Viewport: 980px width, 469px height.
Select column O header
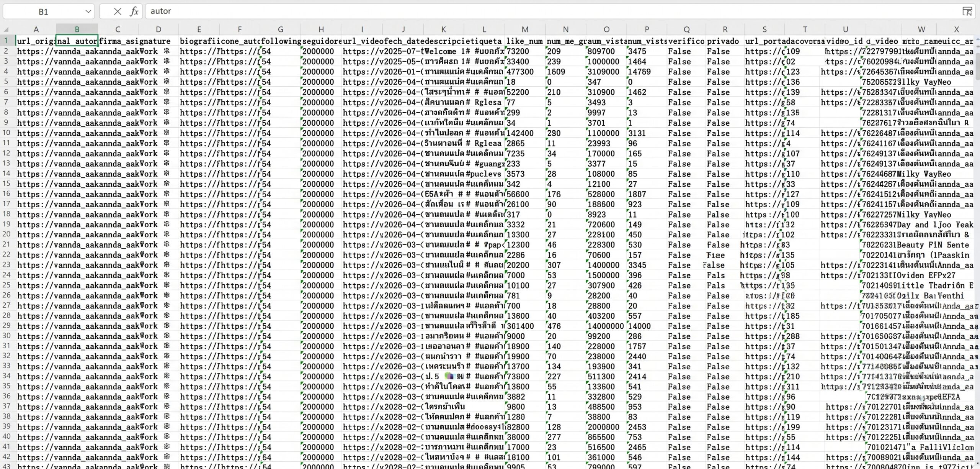pos(606,30)
